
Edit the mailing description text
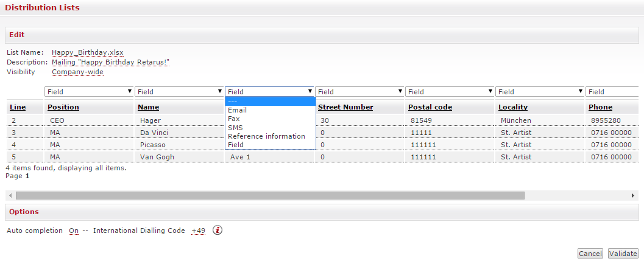click(110, 62)
